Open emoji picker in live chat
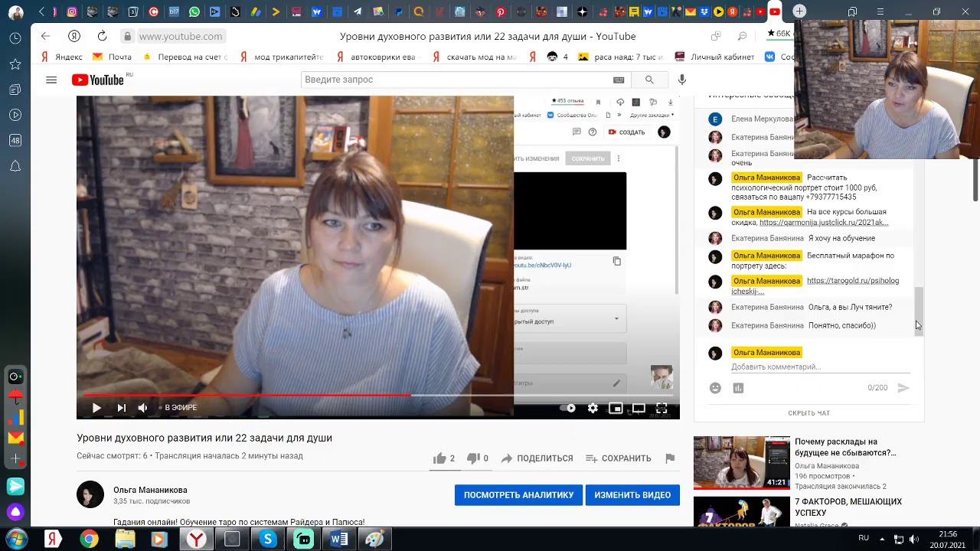The image size is (980, 551). tap(715, 388)
